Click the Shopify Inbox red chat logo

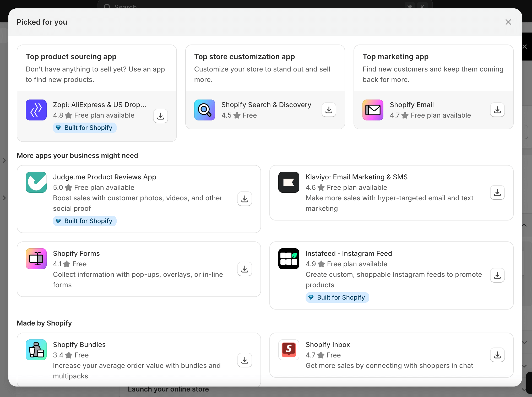pyautogui.click(x=289, y=350)
